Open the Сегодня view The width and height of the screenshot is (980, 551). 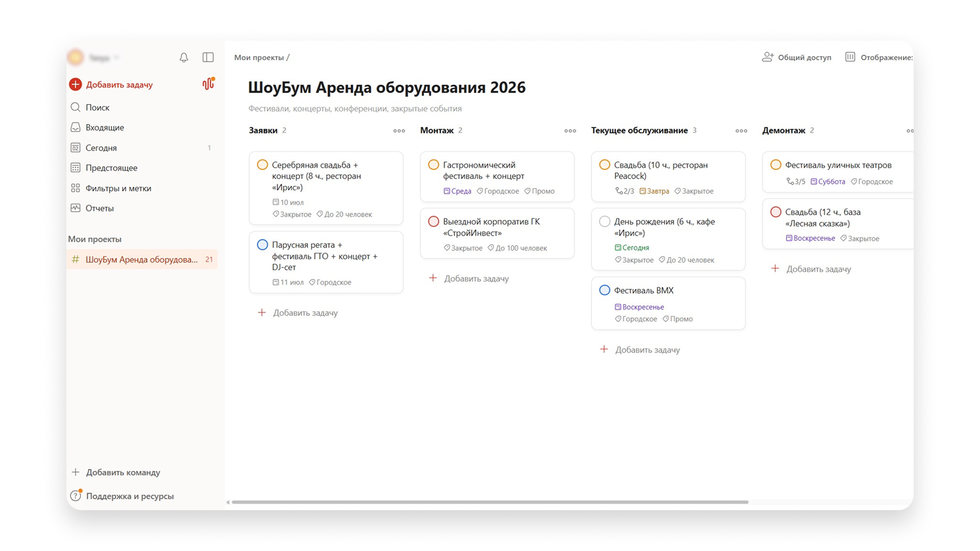(x=142, y=148)
